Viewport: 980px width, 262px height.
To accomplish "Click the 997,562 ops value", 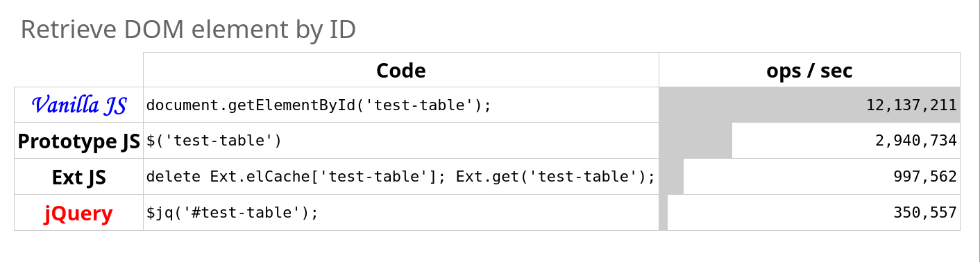I will pos(925,177).
